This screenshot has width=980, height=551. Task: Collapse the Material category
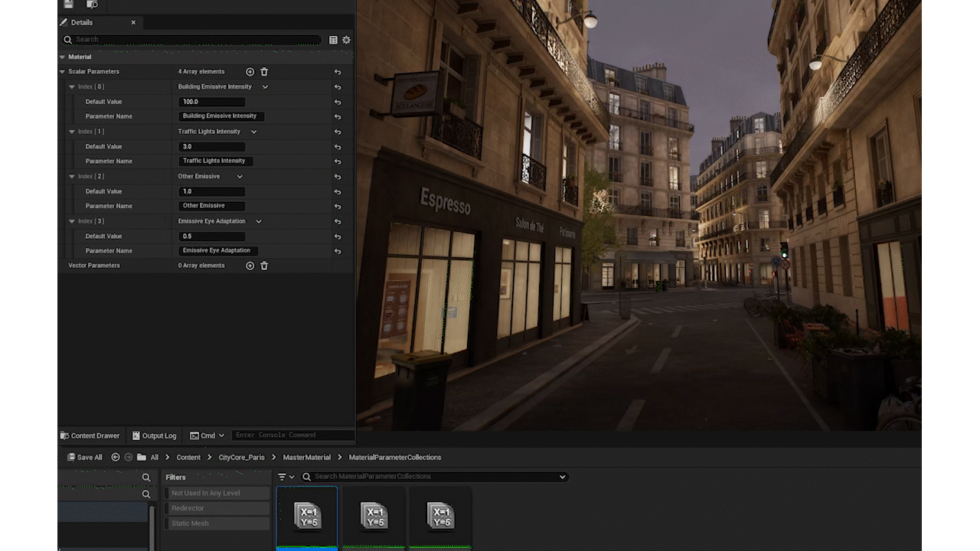(x=63, y=57)
